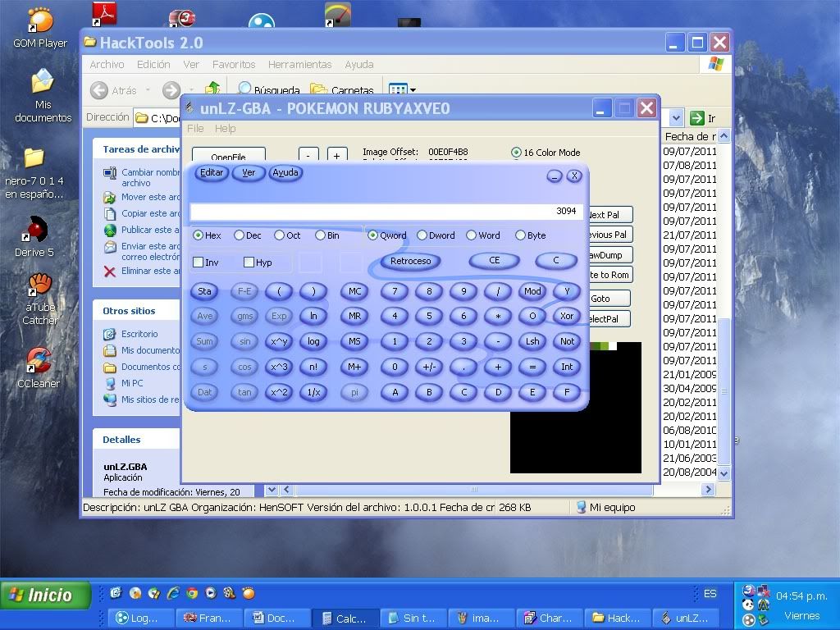Activate the Char... taskbar button
This screenshot has height=630, width=840.
point(550,618)
